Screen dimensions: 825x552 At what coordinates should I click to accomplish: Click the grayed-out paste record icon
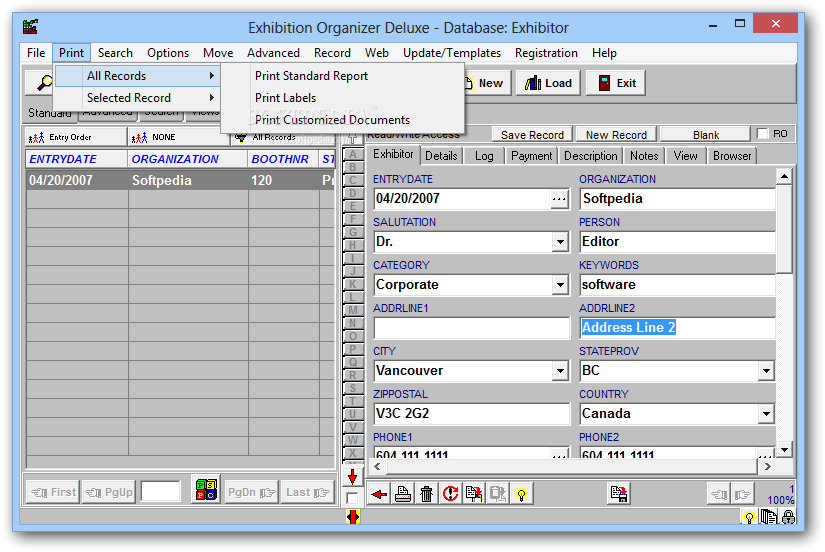(x=497, y=494)
